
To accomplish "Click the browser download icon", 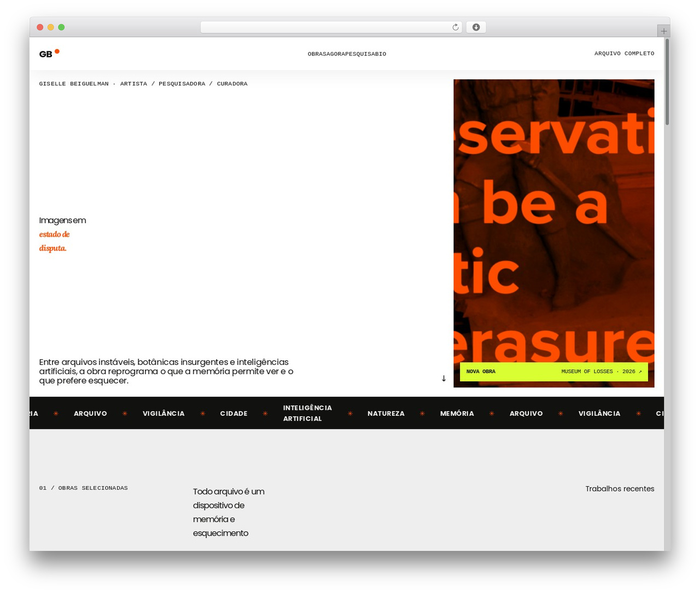I will coord(476,27).
